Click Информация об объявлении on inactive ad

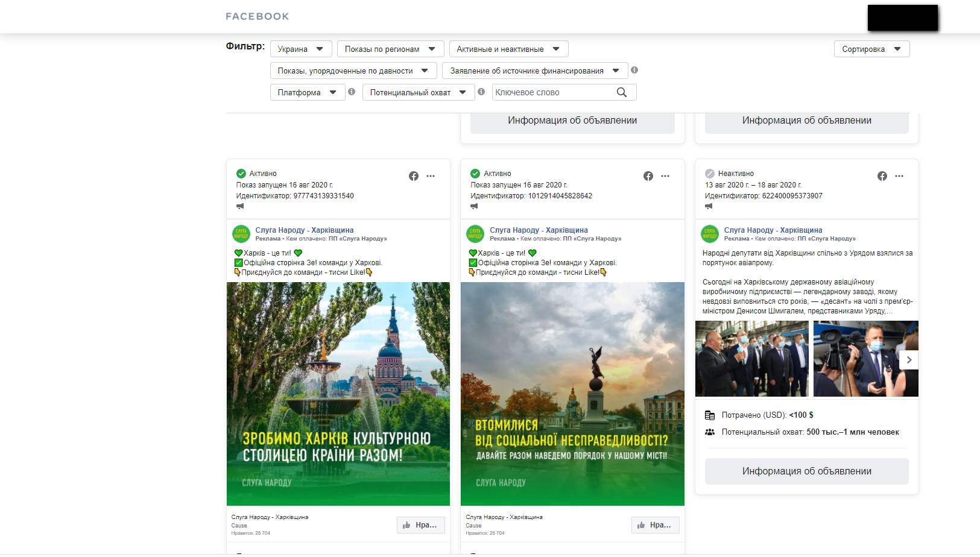(x=806, y=471)
